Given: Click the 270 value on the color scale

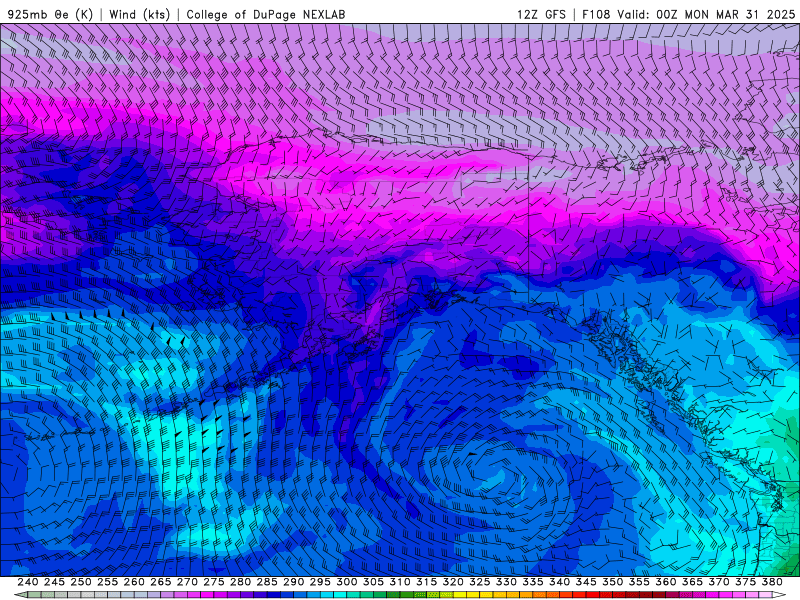Looking at the screenshot, I should click(x=187, y=582).
